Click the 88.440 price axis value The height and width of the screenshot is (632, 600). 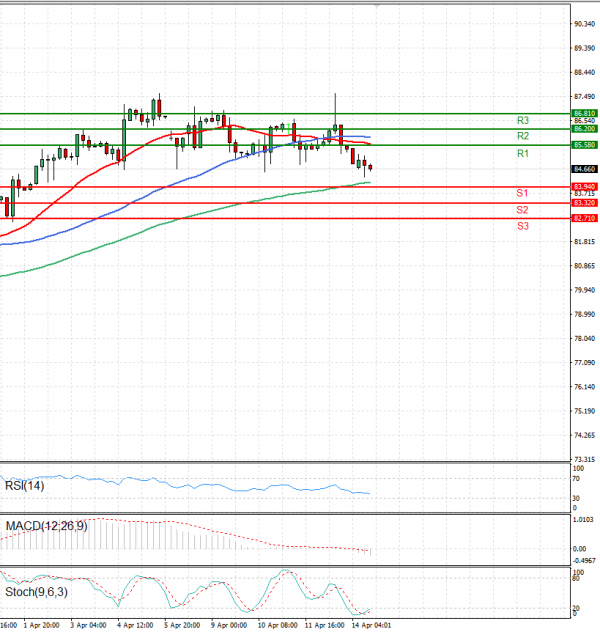click(x=584, y=73)
